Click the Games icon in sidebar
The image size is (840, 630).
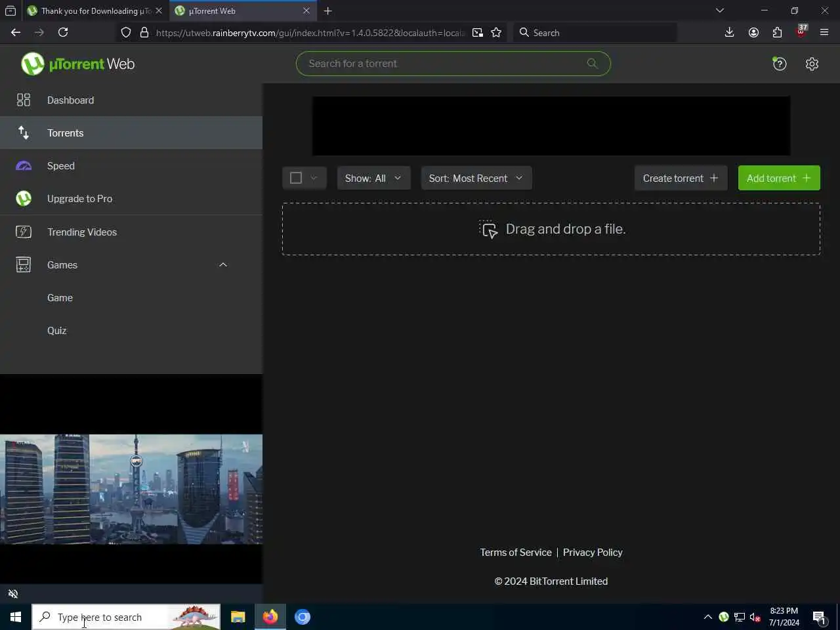(x=23, y=264)
